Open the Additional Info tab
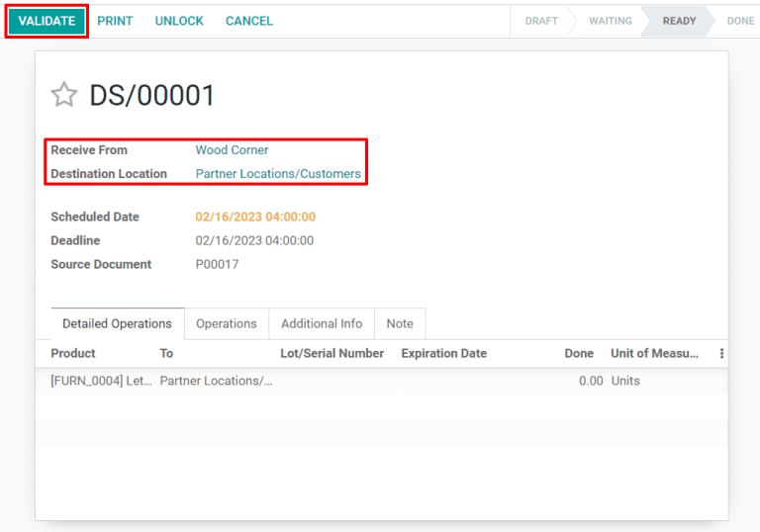This screenshot has height=532, width=760. coord(322,323)
